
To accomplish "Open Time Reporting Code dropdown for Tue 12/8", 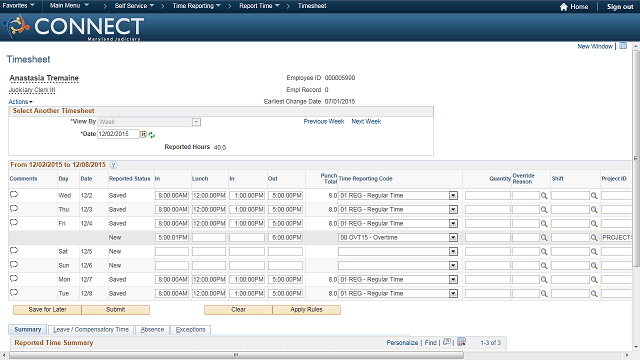I will pyautogui.click(x=453, y=293).
